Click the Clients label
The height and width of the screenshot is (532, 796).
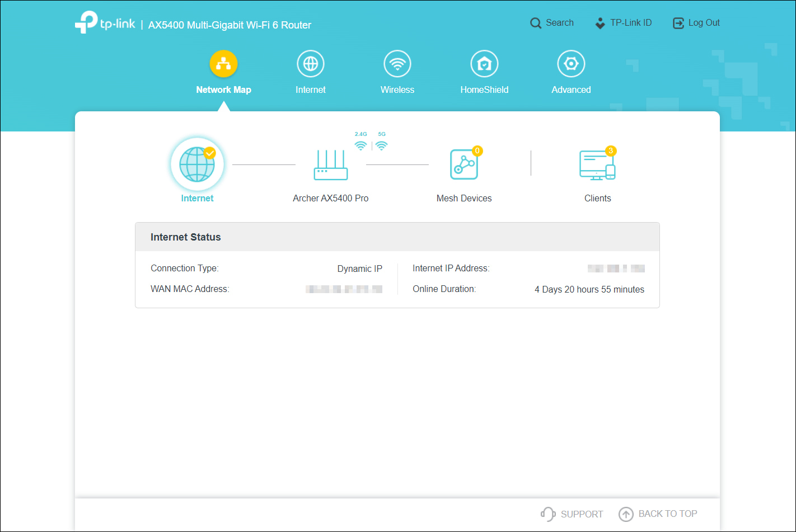click(x=597, y=198)
